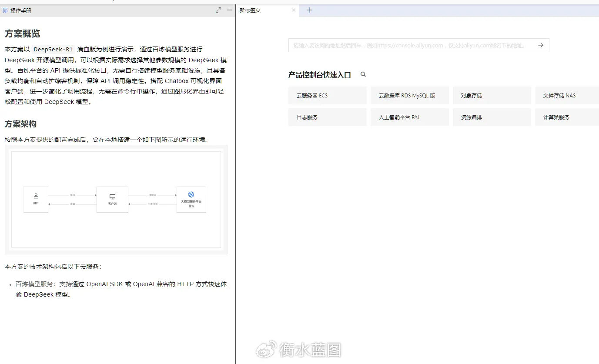The height and width of the screenshot is (364, 599).
Task: Click the architecture diagram image
Action: tap(116, 200)
